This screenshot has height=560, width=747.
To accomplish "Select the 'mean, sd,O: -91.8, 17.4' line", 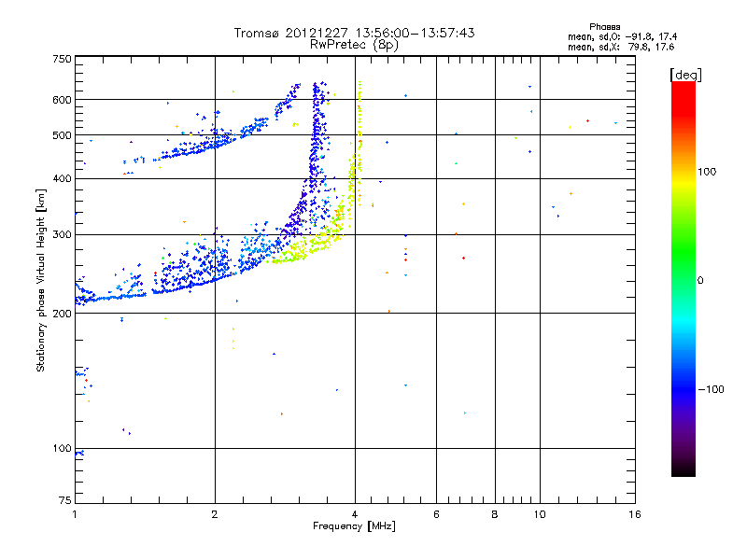I will 622,36.
